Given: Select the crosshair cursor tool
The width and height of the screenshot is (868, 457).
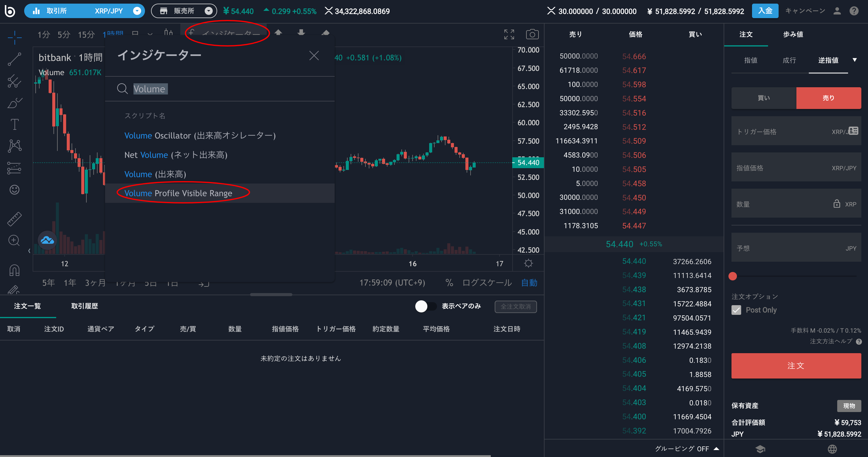Looking at the screenshot, I should 14,37.
